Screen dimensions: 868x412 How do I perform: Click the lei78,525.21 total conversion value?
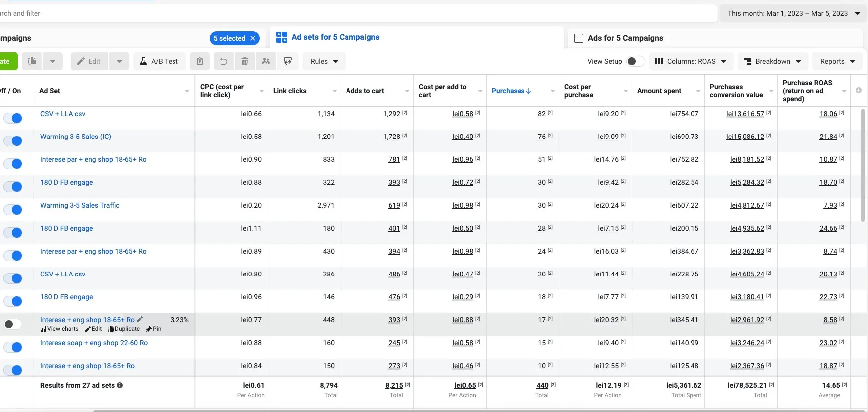click(747, 385)
